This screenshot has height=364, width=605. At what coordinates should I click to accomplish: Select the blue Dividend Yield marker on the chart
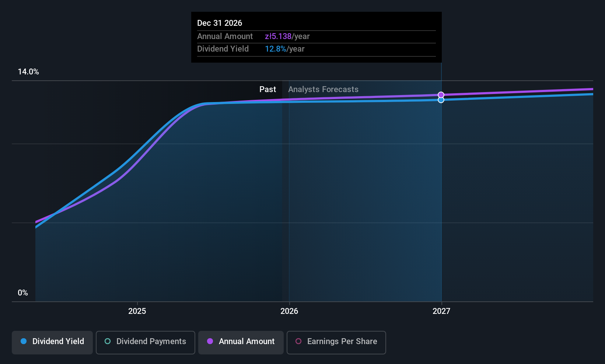[x=441, y=99]
